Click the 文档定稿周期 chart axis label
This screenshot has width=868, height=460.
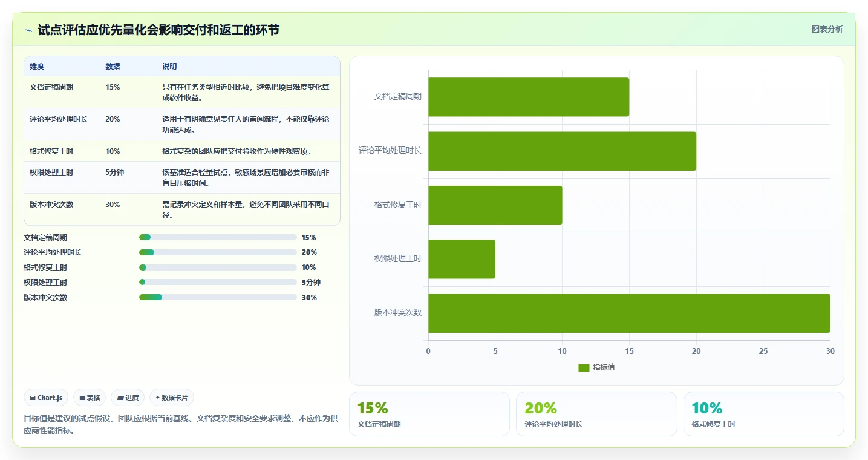(397, 96)
